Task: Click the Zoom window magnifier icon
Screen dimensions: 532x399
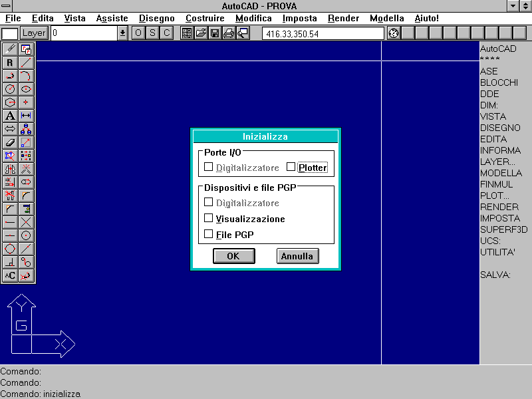Action: 243,33
